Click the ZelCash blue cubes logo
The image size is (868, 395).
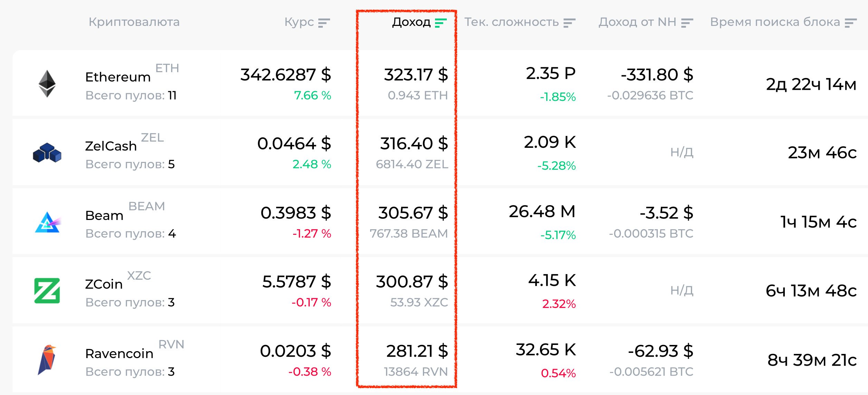(x=47, y=153)
